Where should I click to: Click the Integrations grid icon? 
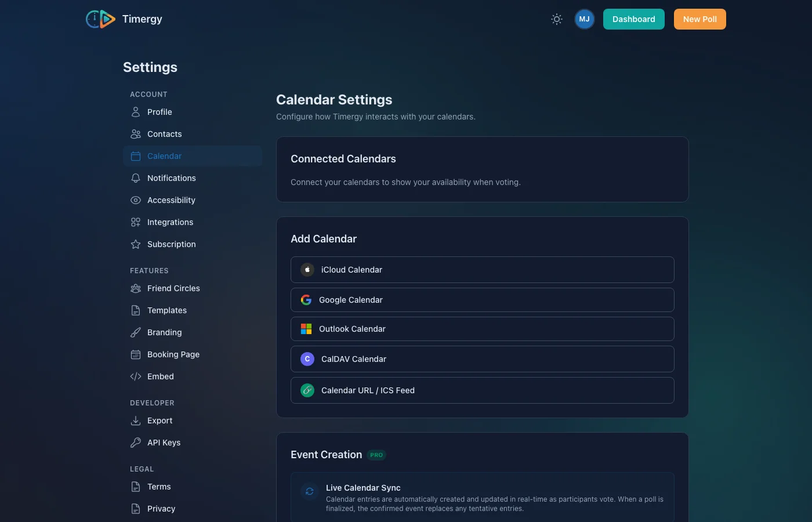136,222
